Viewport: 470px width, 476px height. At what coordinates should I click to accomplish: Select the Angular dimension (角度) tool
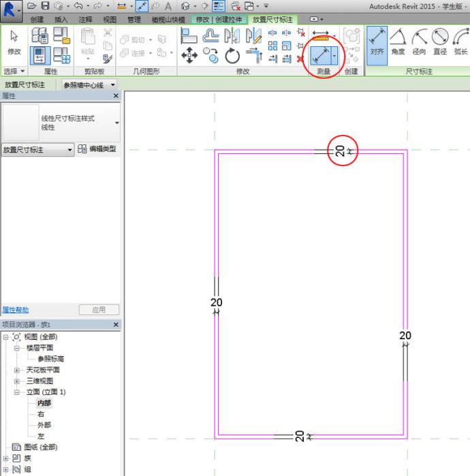click(398, 41)
